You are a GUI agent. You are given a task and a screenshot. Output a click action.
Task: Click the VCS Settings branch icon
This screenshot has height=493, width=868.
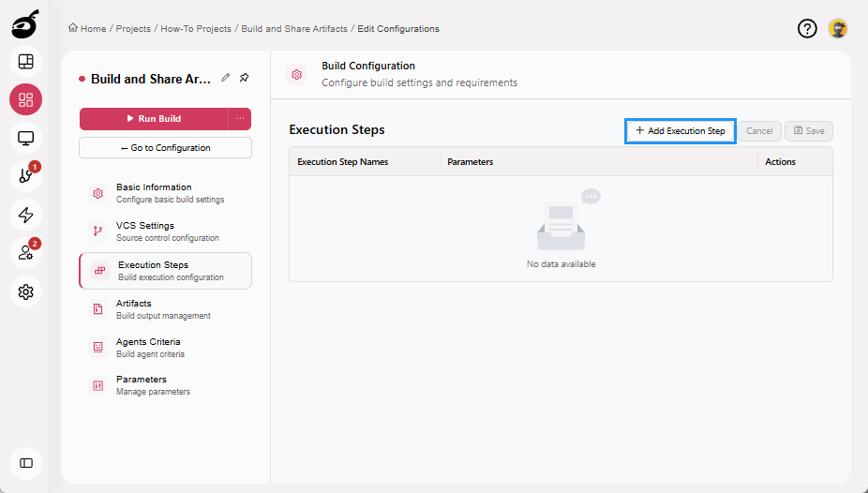98,232
